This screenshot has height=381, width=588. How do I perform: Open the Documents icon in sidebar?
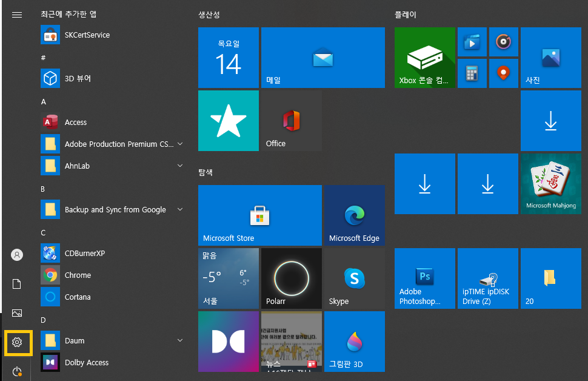(x=17, y=284)
